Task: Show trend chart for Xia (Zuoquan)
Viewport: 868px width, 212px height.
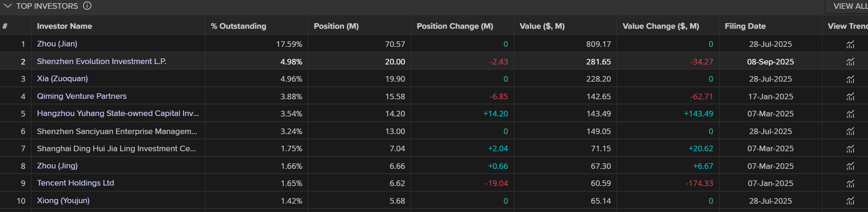Action: [850, 79]
